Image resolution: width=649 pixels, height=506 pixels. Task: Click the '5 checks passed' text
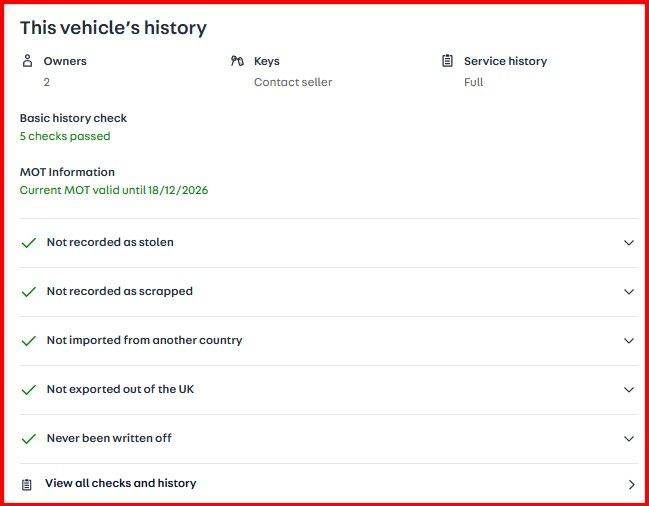tap(65, 136)
